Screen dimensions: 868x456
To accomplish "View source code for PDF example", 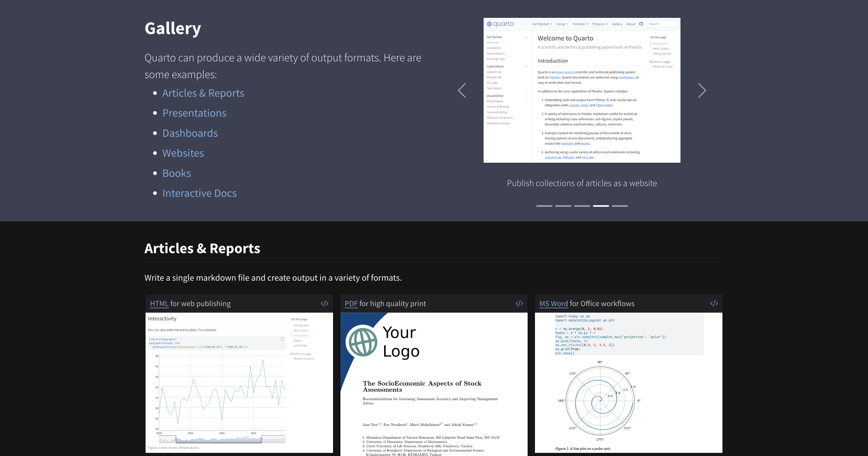I will (519, 303).
